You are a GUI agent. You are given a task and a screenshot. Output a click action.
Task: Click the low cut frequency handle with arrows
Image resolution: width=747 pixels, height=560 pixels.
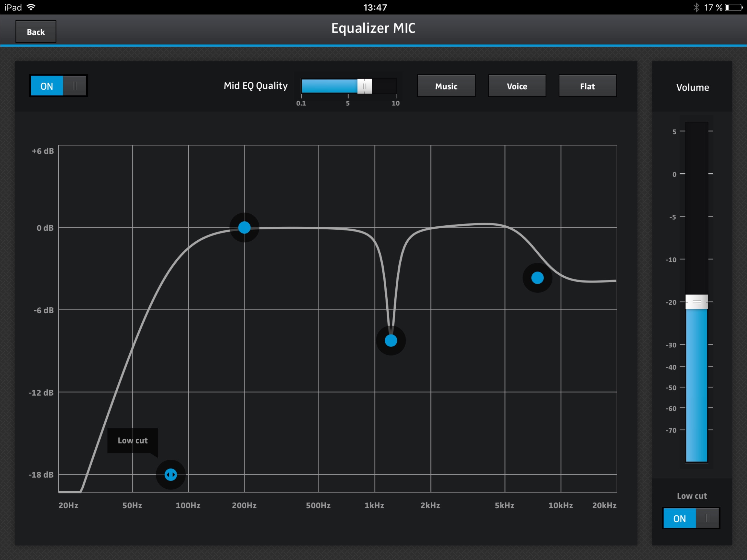[171, 474]
